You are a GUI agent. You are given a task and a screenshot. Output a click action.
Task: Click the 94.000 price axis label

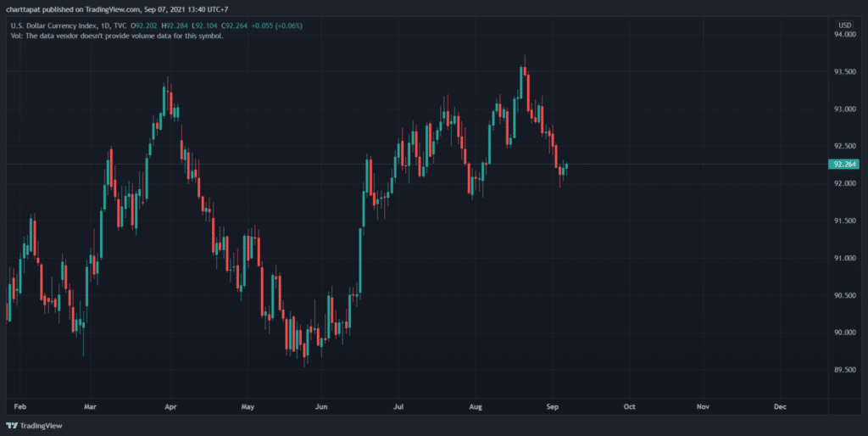tap(844, 35)
